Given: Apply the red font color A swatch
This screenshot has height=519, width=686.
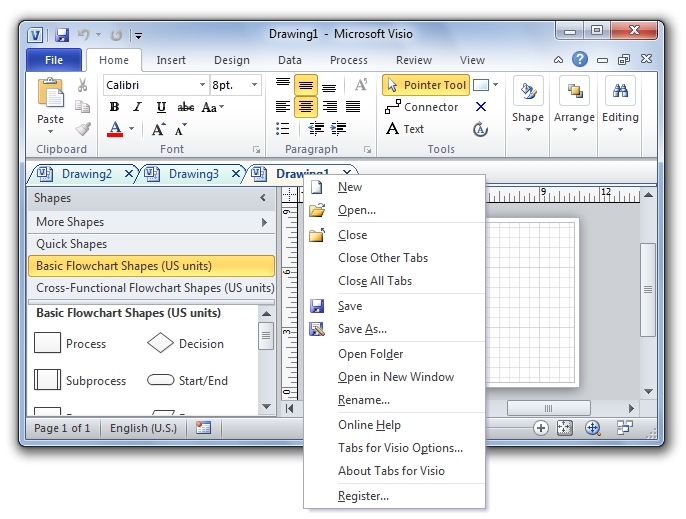Looking at the screenshot, I should 115,129.
